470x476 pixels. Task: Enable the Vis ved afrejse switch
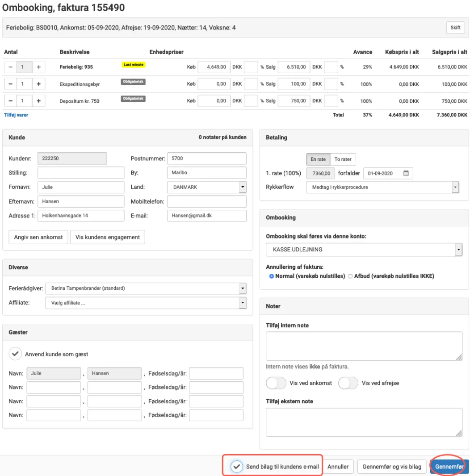coord(348,383)
